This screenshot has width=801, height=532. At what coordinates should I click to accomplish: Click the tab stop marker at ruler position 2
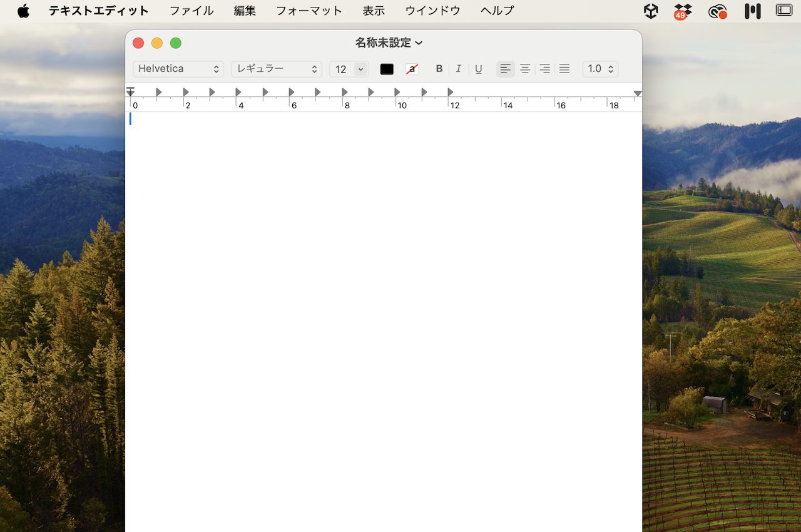(186, 92)
